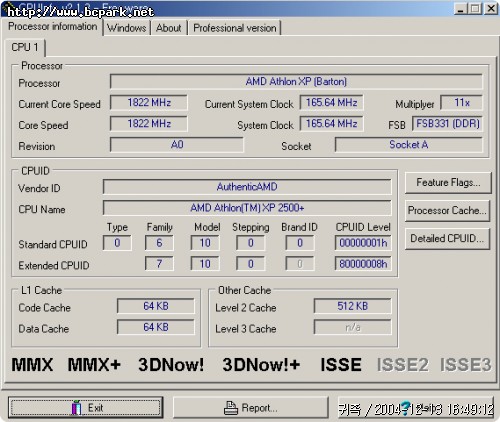500x422 pixels.
Task: Select the Professional version tab
Action: click(x=235, y=28)
